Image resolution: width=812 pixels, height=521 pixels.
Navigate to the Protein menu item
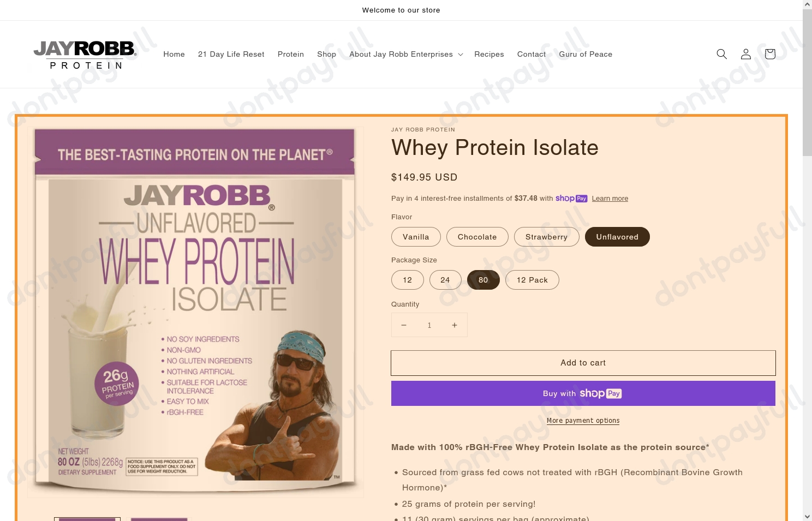pyautogui.click(x=291, y=54)
